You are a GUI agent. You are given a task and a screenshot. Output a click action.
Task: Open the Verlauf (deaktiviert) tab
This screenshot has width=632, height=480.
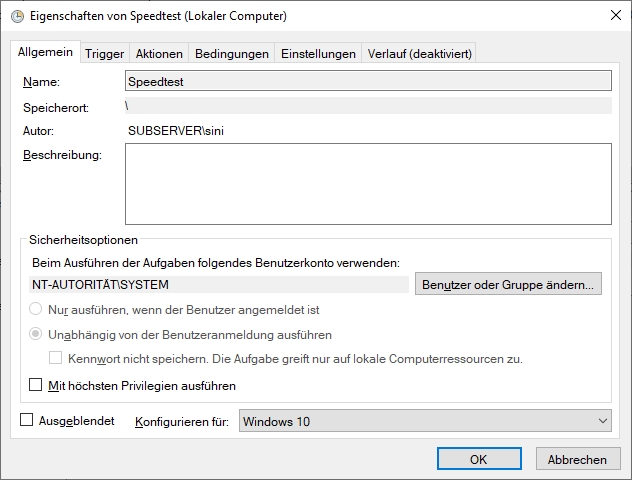[419, 54]
